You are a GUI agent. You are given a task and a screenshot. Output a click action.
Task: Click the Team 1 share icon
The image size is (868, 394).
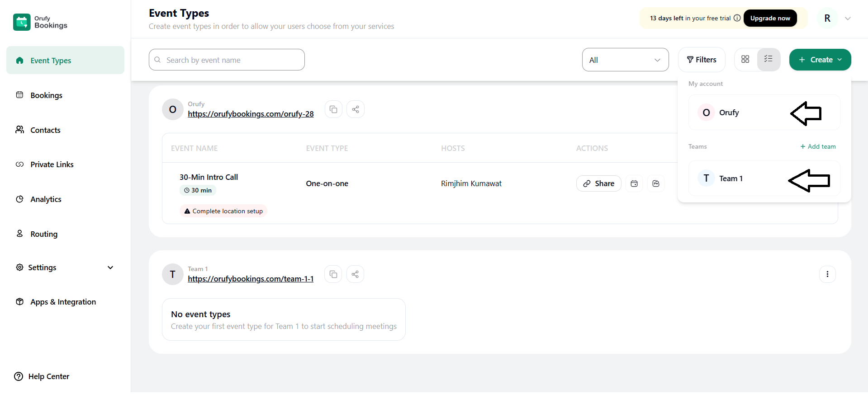point(356,274)
